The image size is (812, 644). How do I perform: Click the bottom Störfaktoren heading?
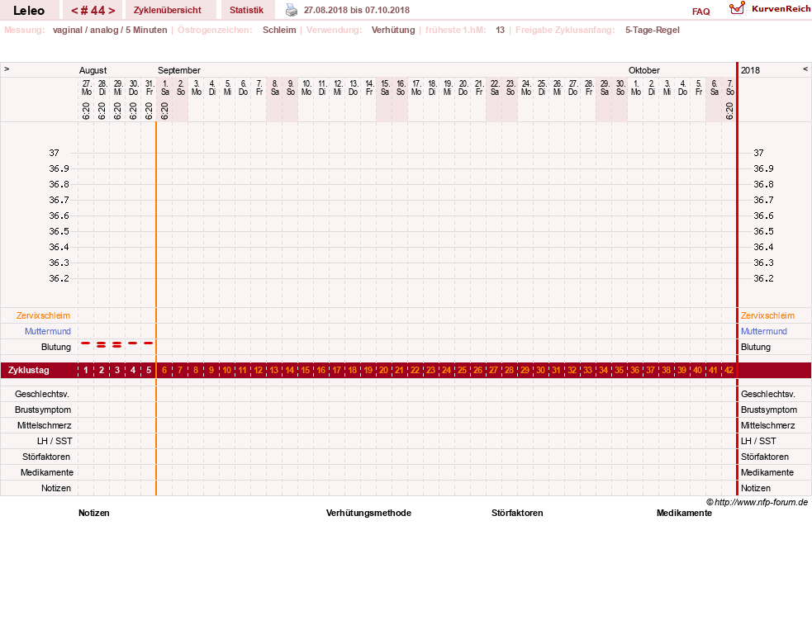[x=517, y=513]
